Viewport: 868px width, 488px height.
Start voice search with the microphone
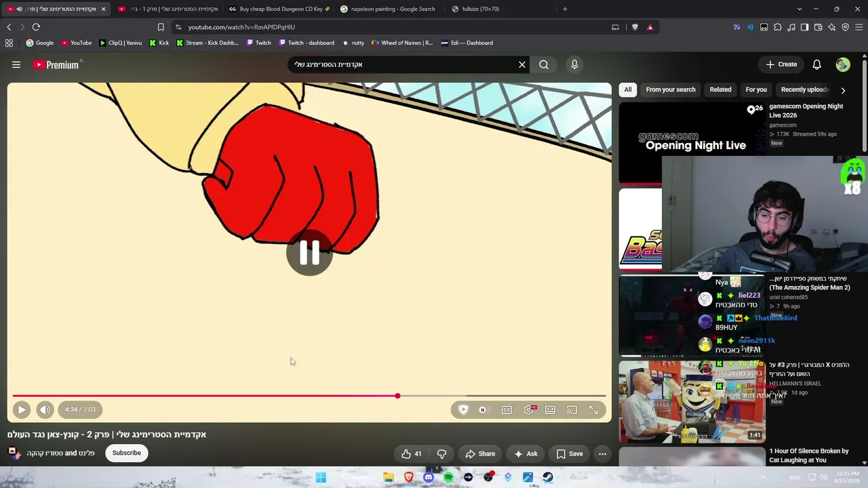(574, 64)
